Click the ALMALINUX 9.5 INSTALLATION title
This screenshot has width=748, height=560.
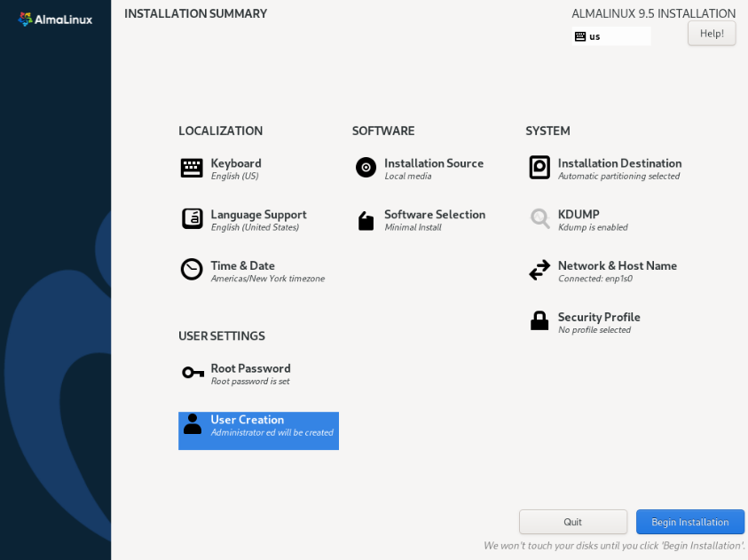654,13
